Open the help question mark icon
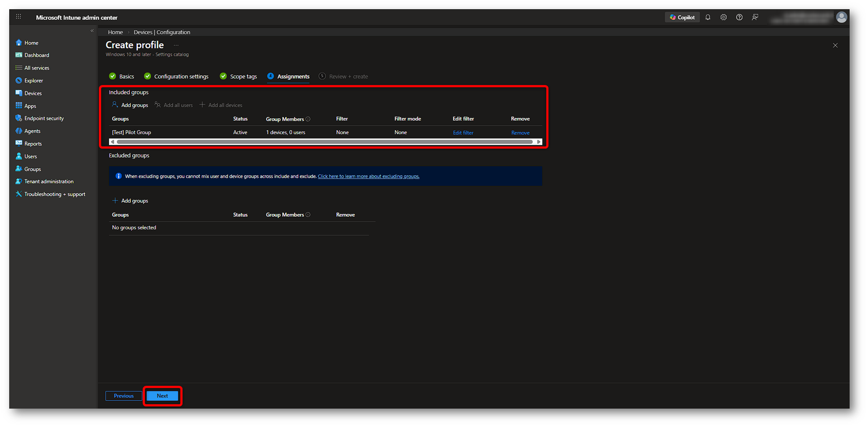This screenshot has height=427, width=868. tap(739, 18)
